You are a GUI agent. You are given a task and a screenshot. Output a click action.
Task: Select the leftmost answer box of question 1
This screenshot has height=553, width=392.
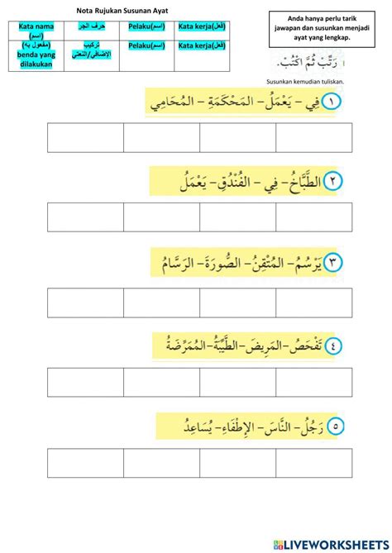(x=85, y=138)
